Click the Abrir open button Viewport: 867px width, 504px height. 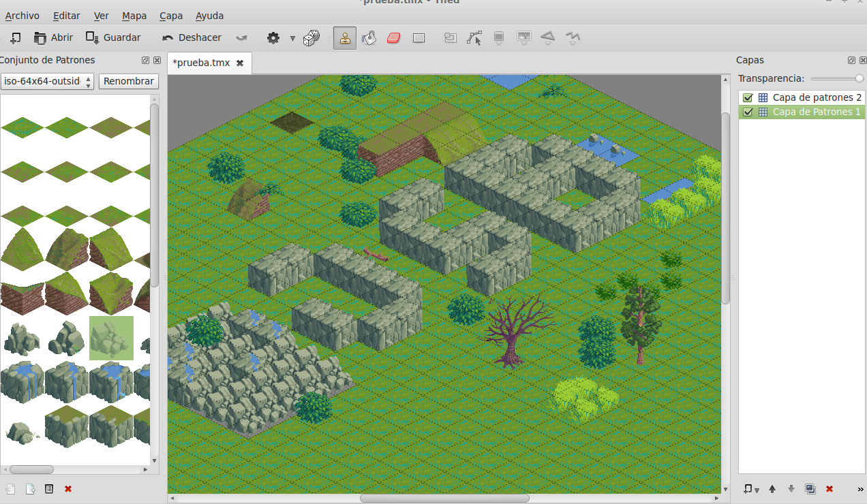click(53, 38)
